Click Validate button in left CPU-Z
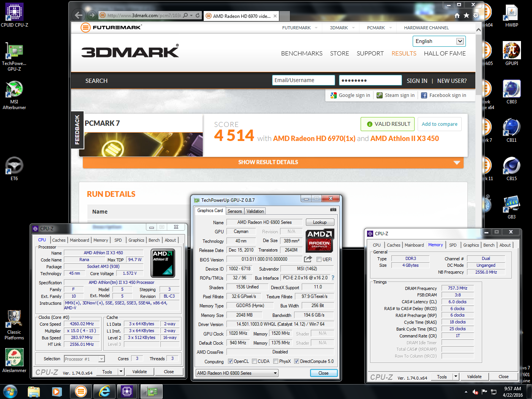The image size is (532, 399). 139,372
